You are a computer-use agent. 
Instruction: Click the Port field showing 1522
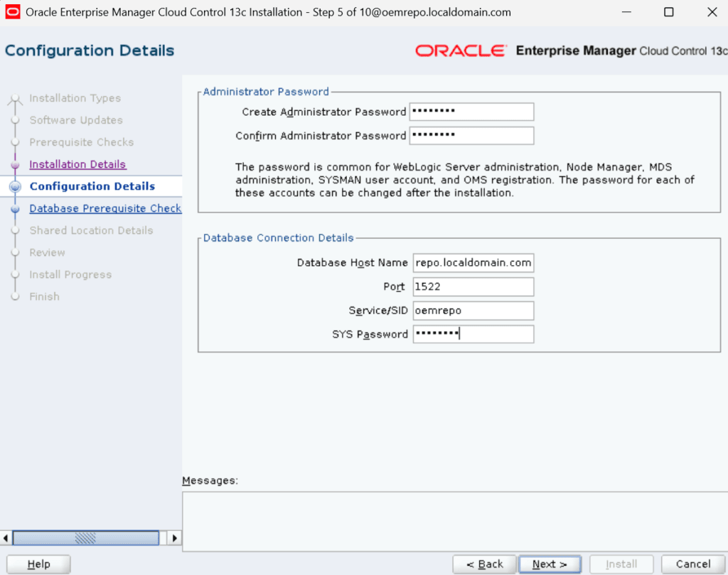[x=473, y=287]
